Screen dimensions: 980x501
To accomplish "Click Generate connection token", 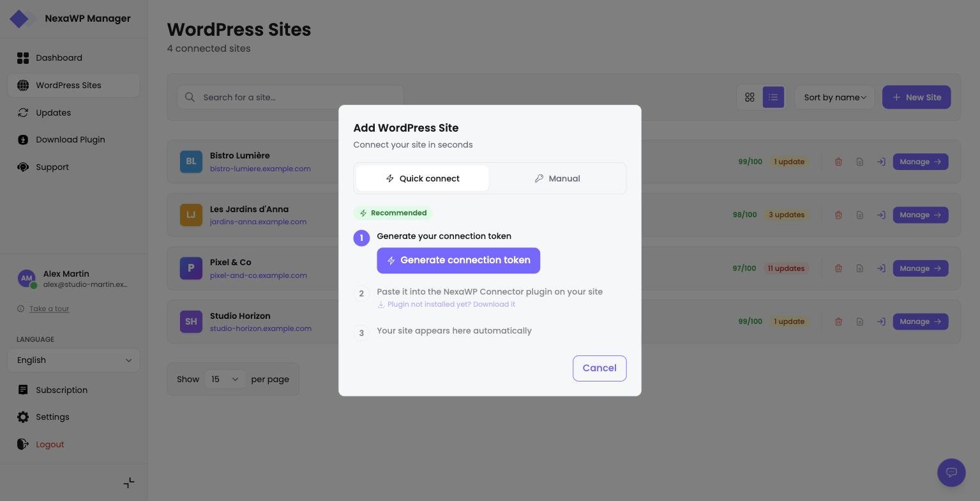I will tap(458, 261).
